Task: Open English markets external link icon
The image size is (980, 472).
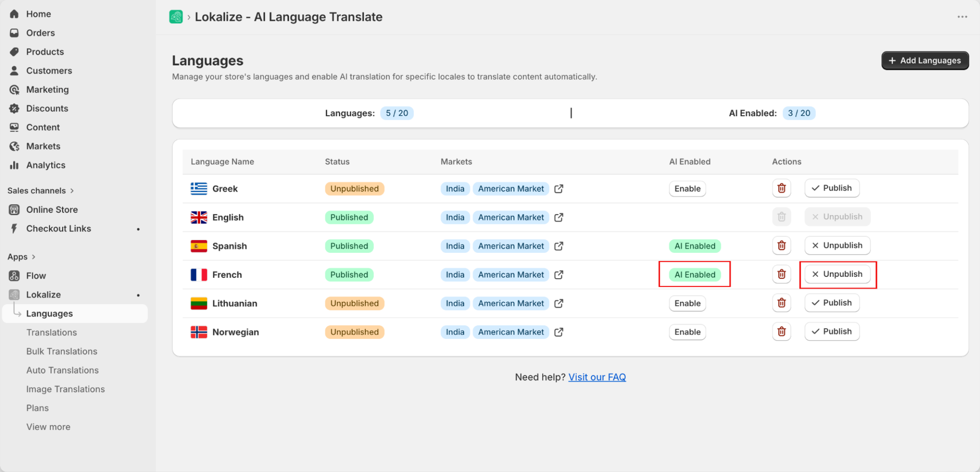Action: pyautogui.click(x=559, y=217)
